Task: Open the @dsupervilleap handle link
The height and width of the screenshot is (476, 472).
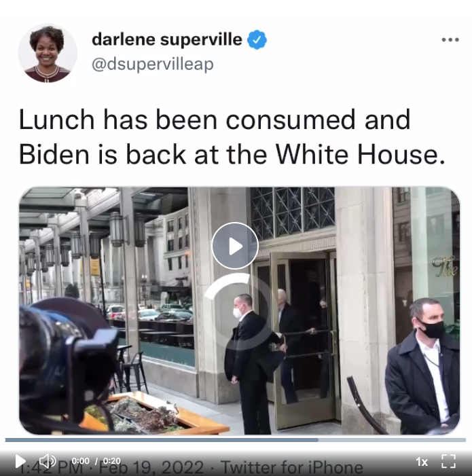Action: pyautogui.click(x=153, y=64)
